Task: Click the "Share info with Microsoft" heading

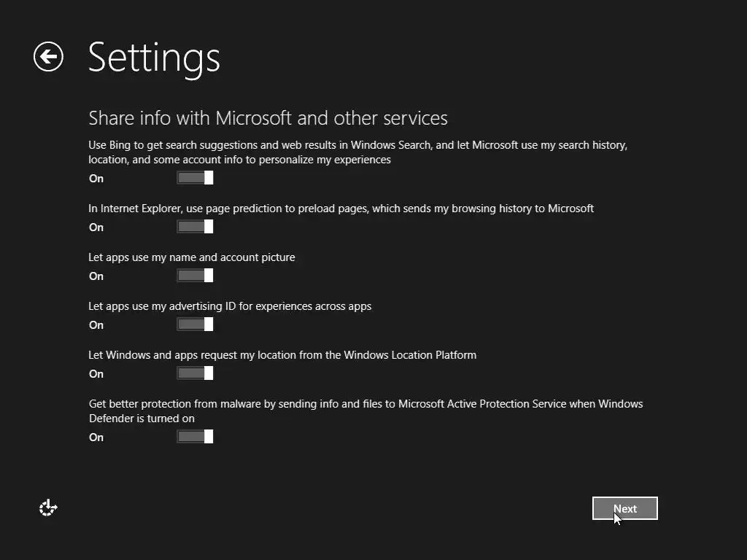Action: tap(268, 117)
